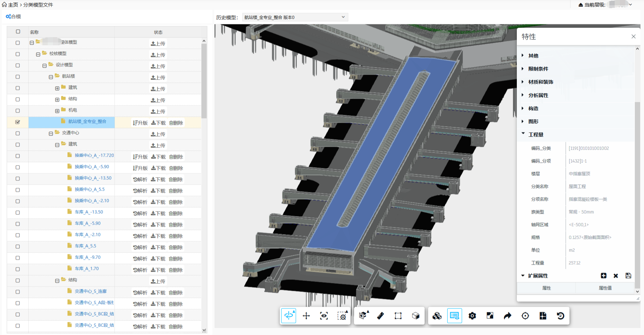
Task: Open the 历史模型 version dropdown
Action: pos(295,17)
